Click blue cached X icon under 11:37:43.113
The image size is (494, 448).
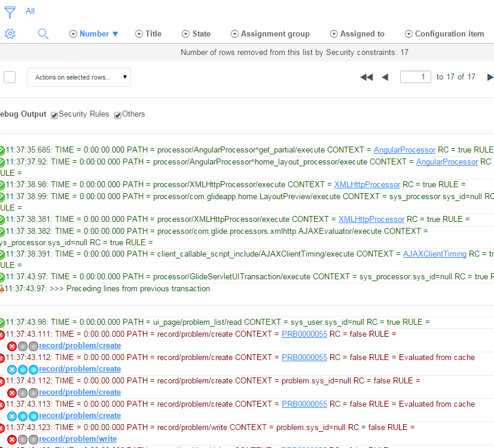click(12, 416)
